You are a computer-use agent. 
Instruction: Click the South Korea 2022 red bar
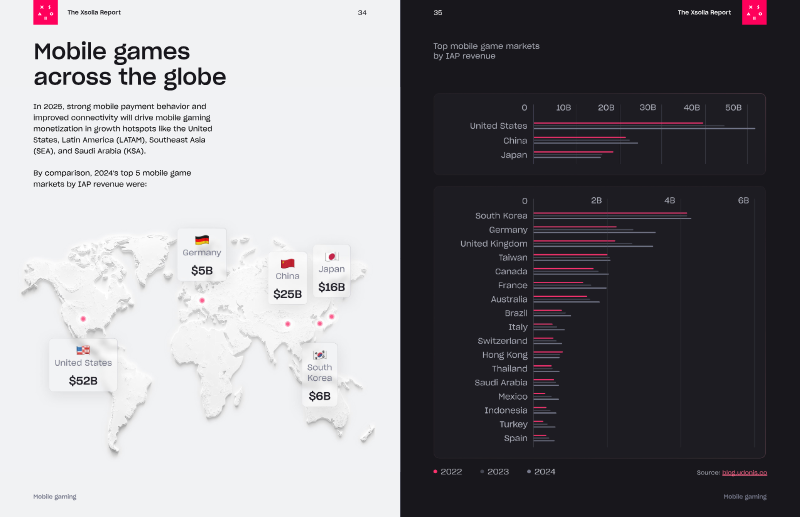(610, 213)
